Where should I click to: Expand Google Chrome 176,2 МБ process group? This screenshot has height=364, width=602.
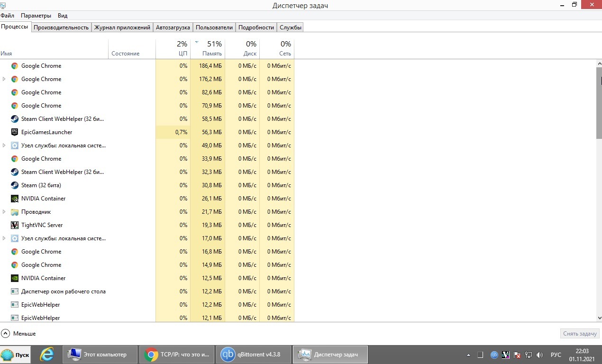pos(4,79)
